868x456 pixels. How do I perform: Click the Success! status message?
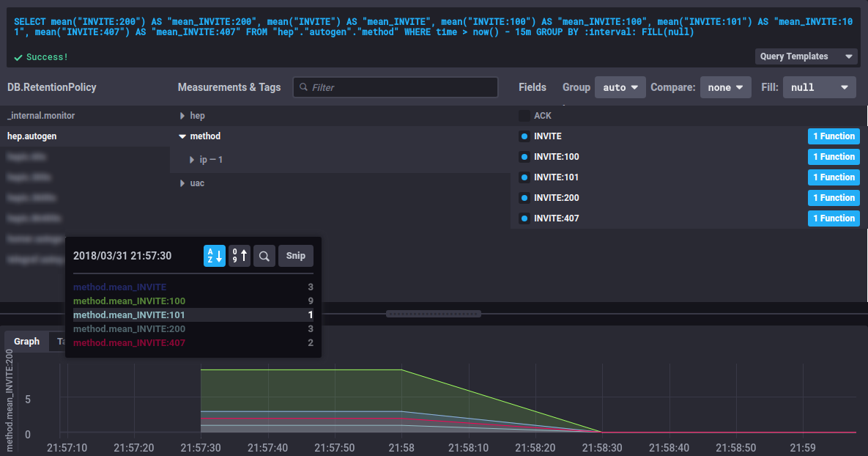click(41, 57)
